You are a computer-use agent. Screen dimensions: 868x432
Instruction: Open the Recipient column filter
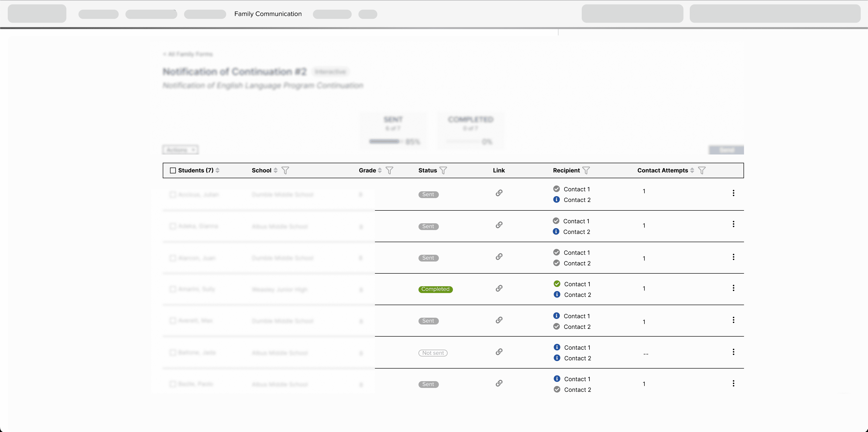coord(586,170)
